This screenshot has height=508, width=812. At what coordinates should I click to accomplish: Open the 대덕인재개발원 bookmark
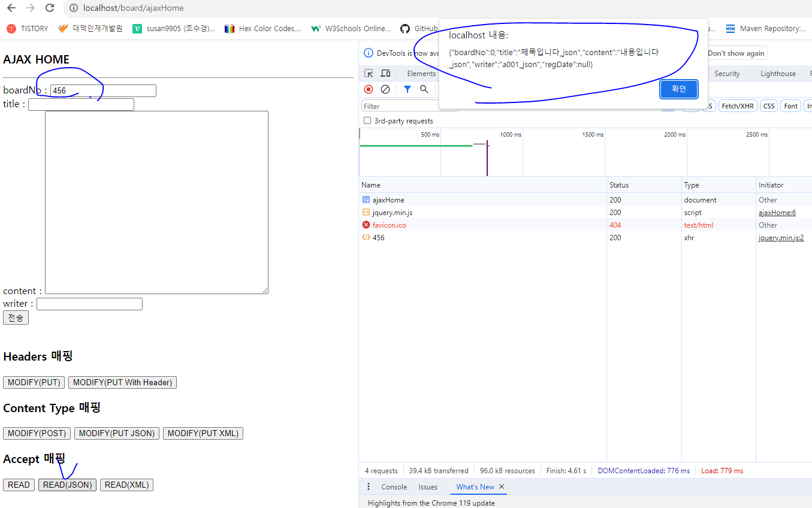click(x=90, y=28)
